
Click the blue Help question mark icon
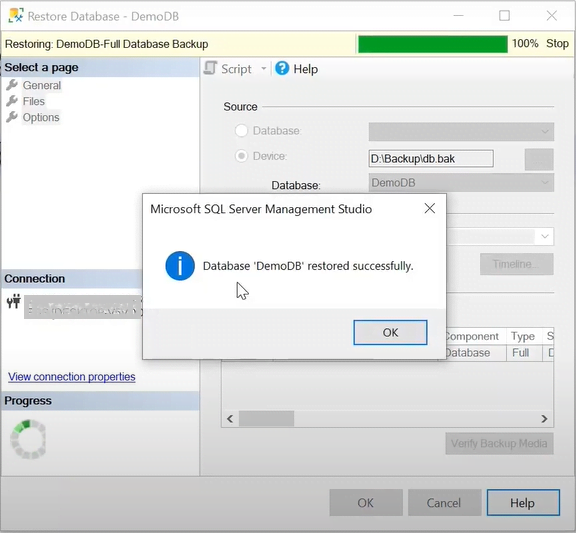(282, 68)
